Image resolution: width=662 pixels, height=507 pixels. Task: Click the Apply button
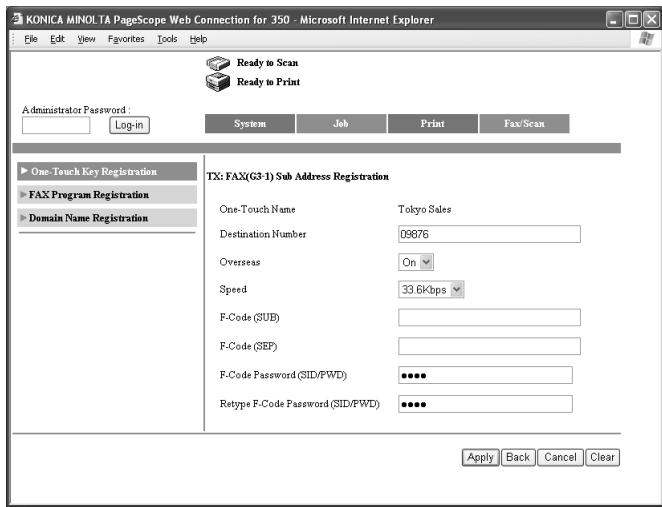480,457
